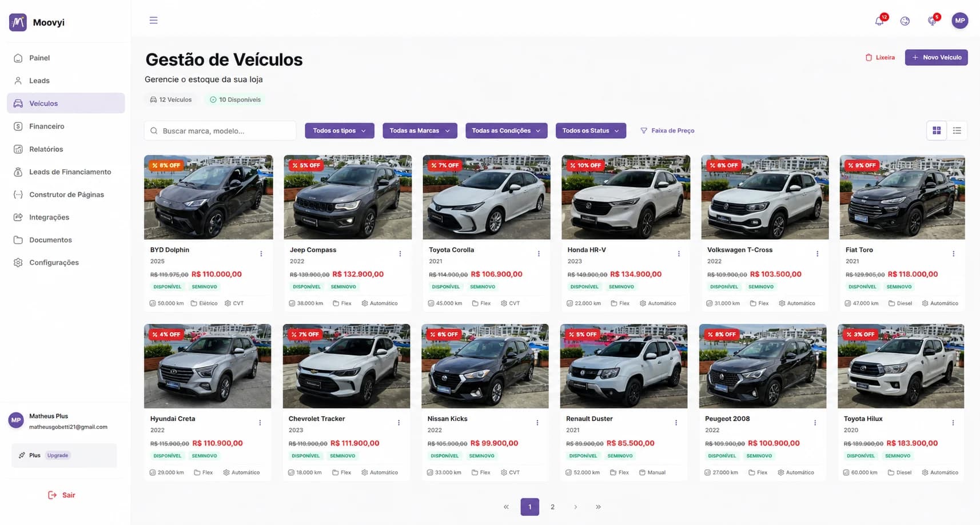Open options menu for Volkswagen T-Cross

tap(817, 254)
